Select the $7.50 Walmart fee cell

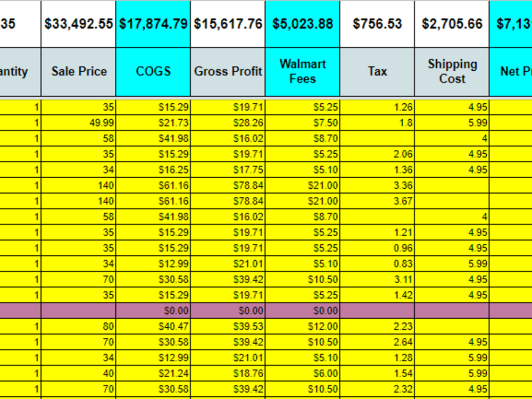tap(302, 123)
